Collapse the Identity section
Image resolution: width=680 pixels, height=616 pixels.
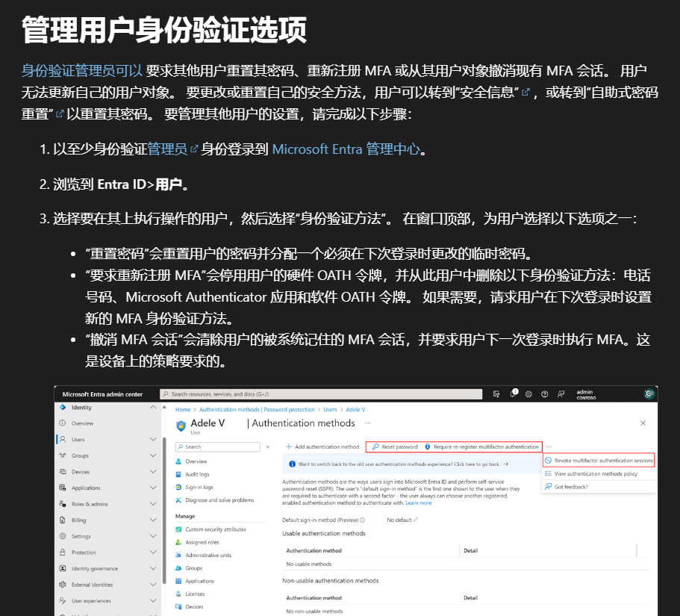click(x=153, y=407)
